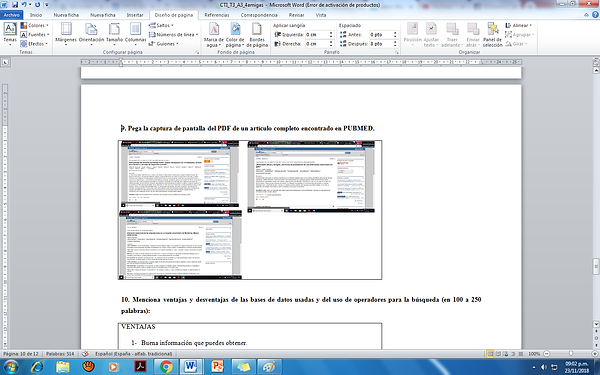
Task: Open Windows Start menu
Action: click(10, 367)
